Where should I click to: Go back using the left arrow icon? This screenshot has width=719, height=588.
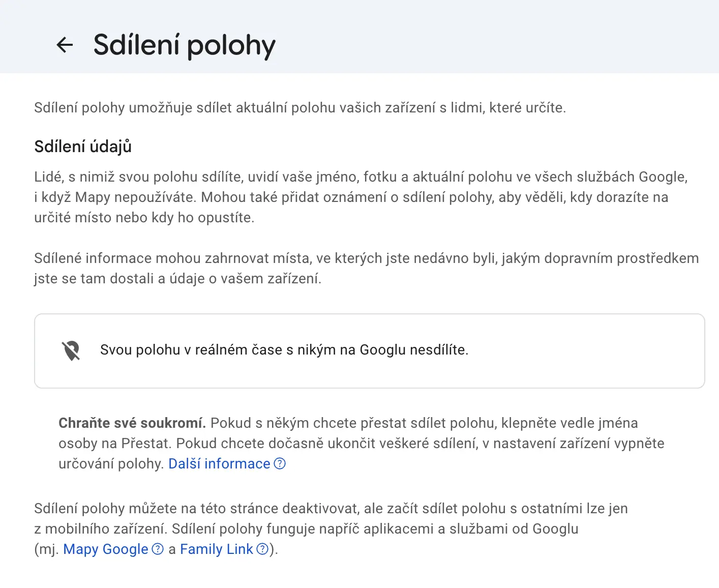65,45
